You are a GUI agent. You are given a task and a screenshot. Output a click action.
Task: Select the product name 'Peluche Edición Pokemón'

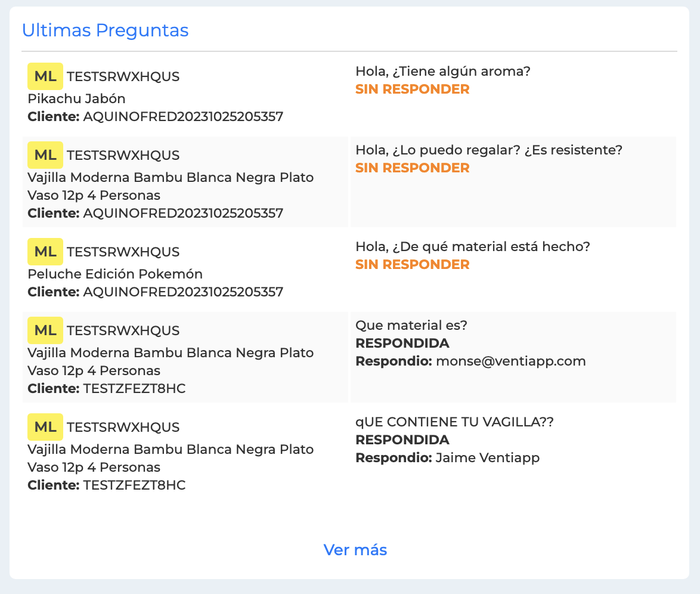[115, 274]
